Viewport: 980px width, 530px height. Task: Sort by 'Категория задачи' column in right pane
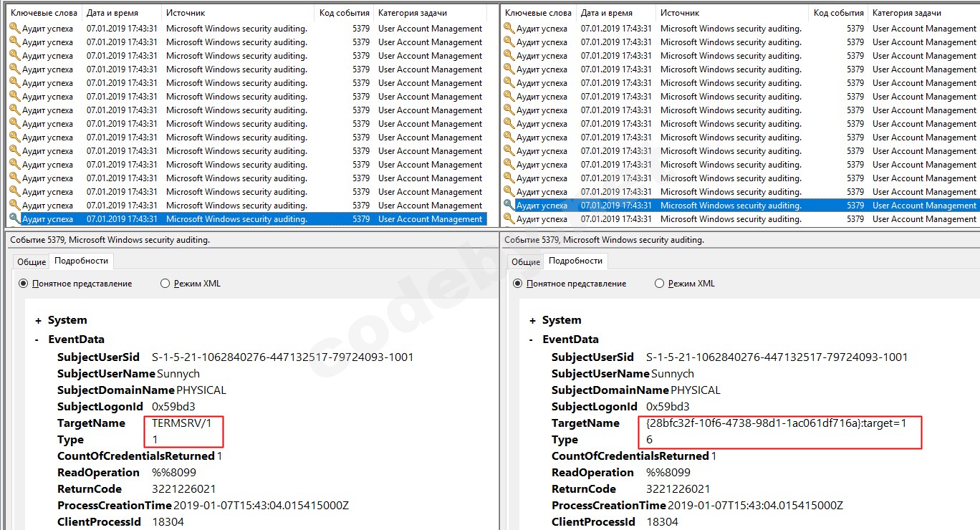pyautogui.click(x=923, y=13)
